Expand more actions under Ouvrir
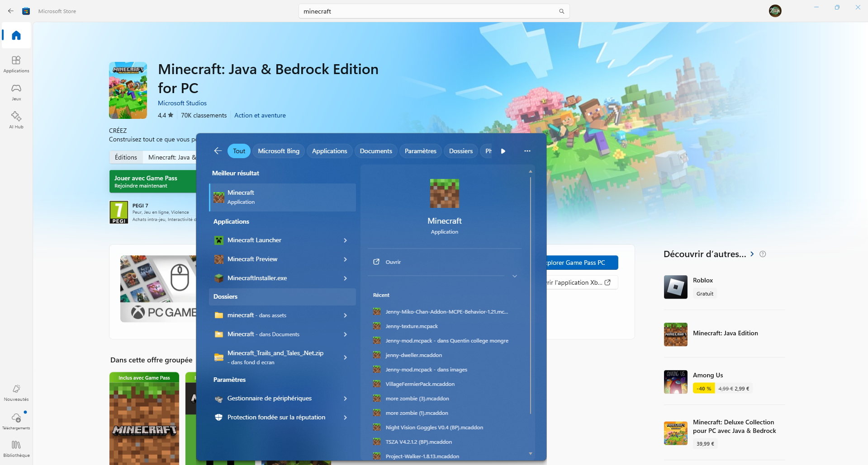This screenshot has width=868, height=465. pos(514,276)
